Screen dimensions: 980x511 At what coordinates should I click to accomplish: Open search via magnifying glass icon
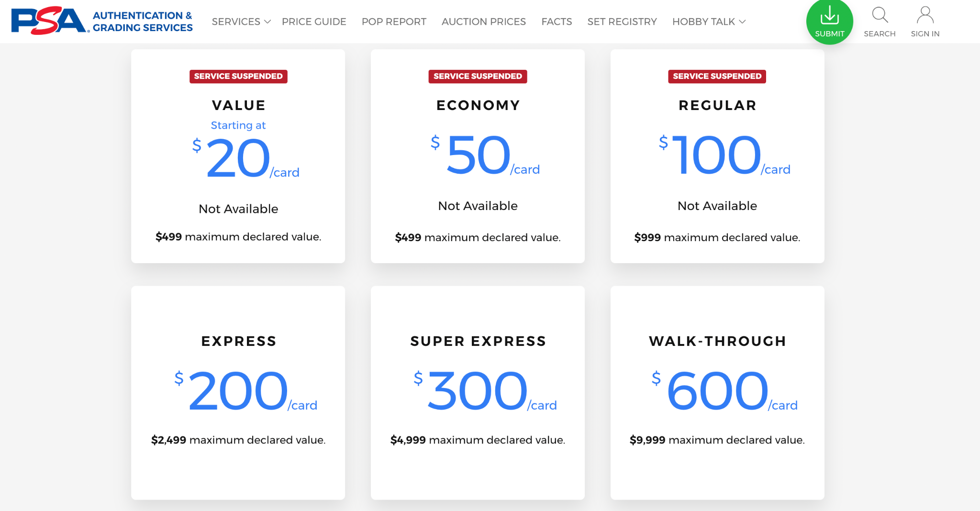point(880,15)
